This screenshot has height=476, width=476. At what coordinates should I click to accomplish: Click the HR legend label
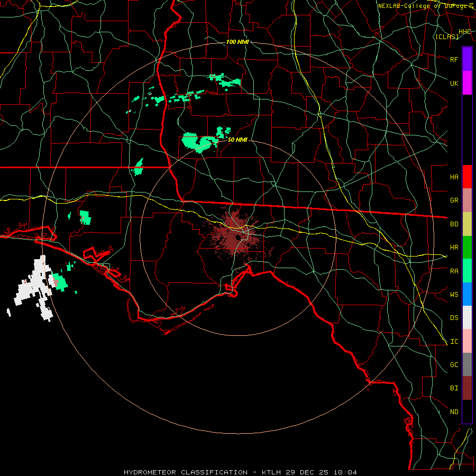(x=454, y=248)
